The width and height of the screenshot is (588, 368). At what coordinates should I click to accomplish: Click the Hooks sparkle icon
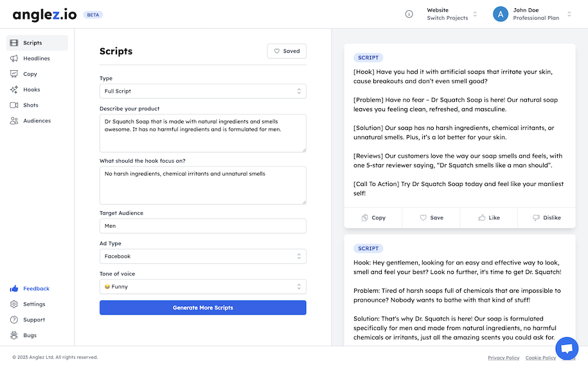click(14, 89)
